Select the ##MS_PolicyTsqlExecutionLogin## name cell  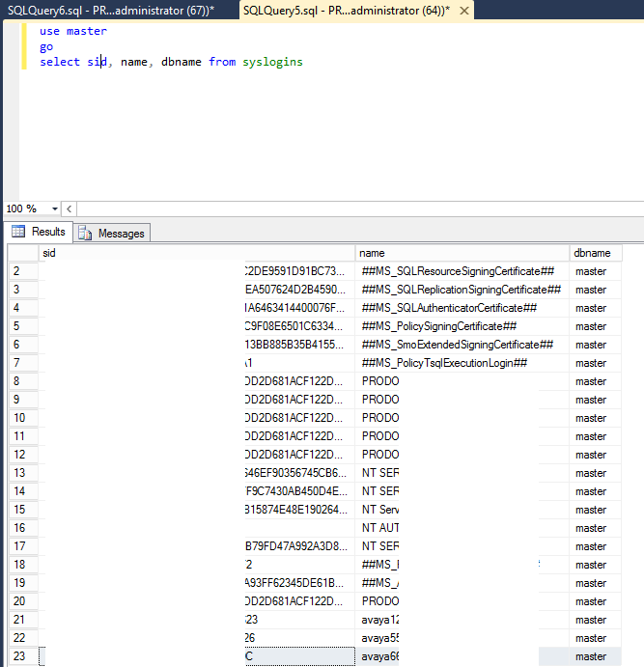[x=444, y=363]
